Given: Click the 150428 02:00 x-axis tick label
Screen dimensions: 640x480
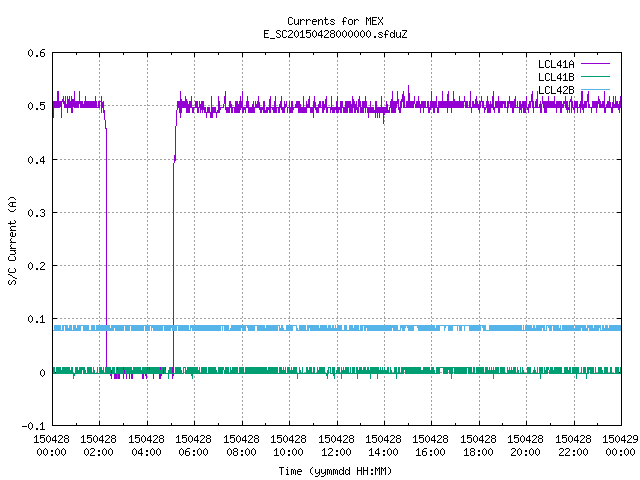Looking at the screenshot, I should 98,446.
